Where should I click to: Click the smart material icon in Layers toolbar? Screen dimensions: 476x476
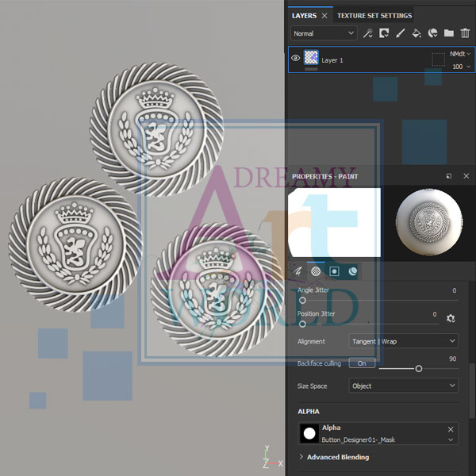point(432,33)
